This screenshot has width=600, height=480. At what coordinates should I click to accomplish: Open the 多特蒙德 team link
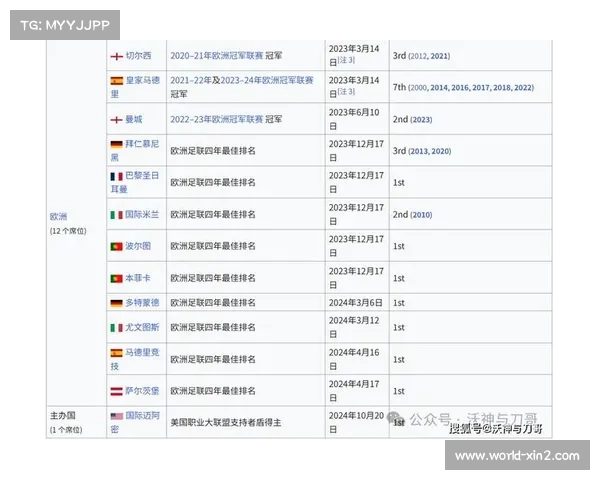pos(142,303)
